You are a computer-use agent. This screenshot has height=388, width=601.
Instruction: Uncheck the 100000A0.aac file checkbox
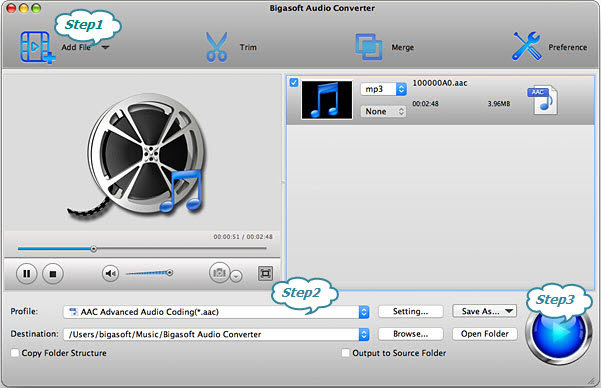pos(294,82)
